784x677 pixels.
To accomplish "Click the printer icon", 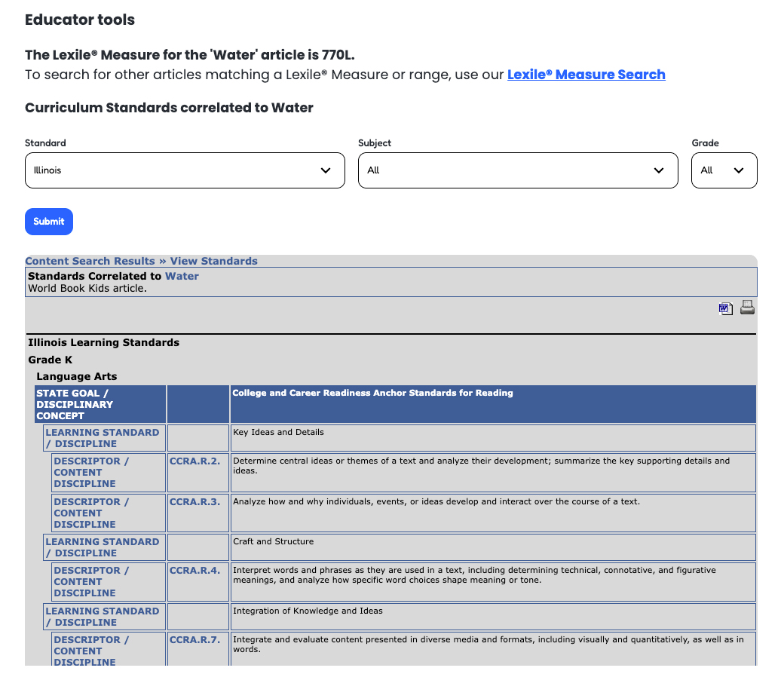I will (747, 308).
